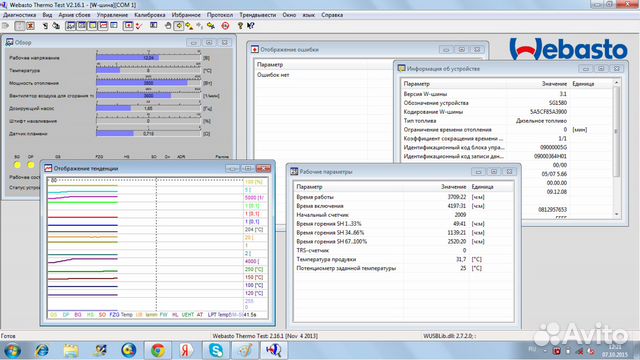Click the hand tool icon in toolbar

tap(168, 26)
